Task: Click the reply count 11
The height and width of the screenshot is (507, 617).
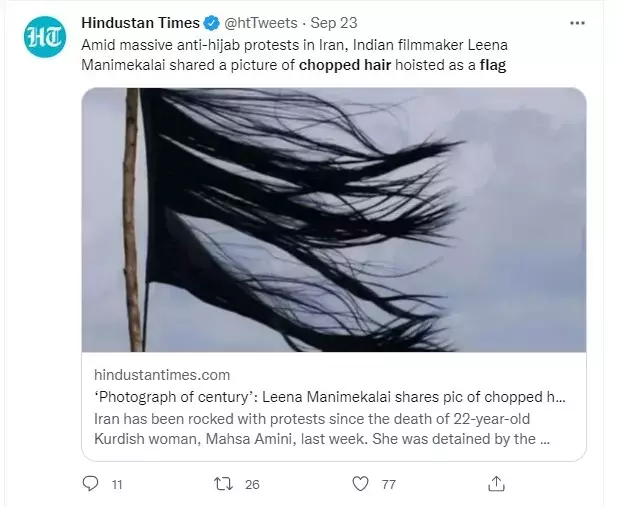Action: coord(117,485)
